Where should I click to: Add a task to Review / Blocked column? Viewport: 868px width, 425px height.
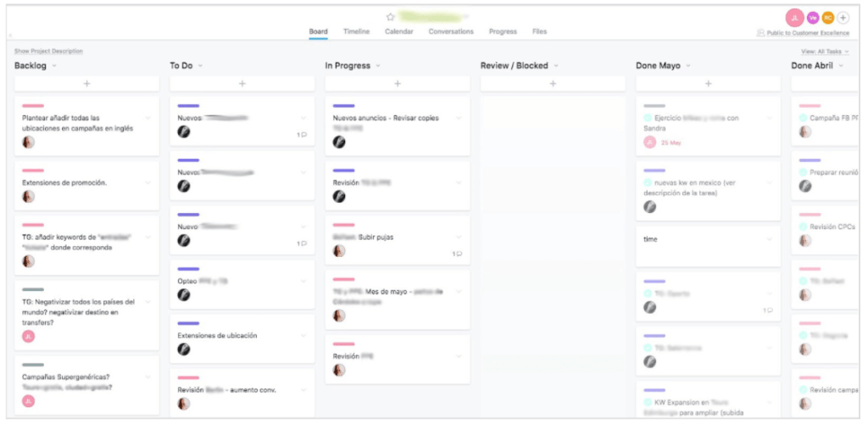[553, 84]
